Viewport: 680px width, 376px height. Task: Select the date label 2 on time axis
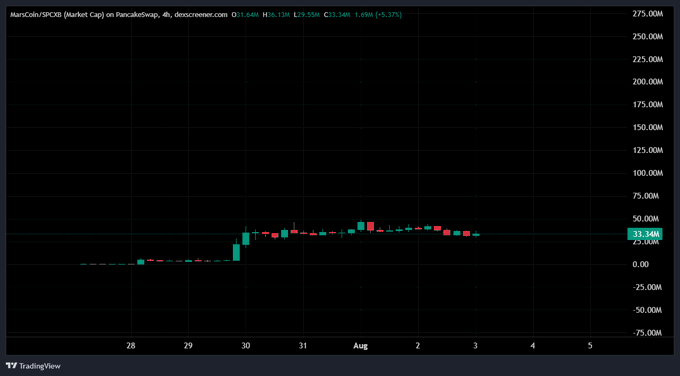click(x=418, y=346)
